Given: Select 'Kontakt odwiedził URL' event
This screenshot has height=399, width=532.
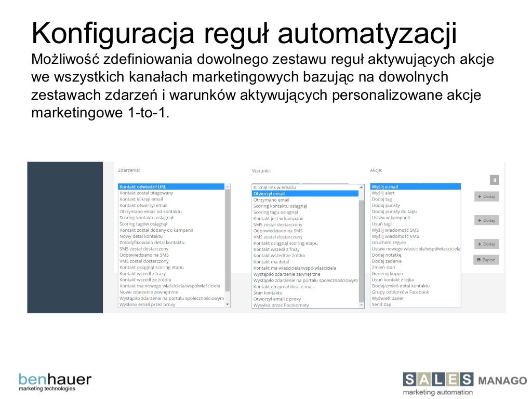Looking at the screenshot, I should (171, 187).
